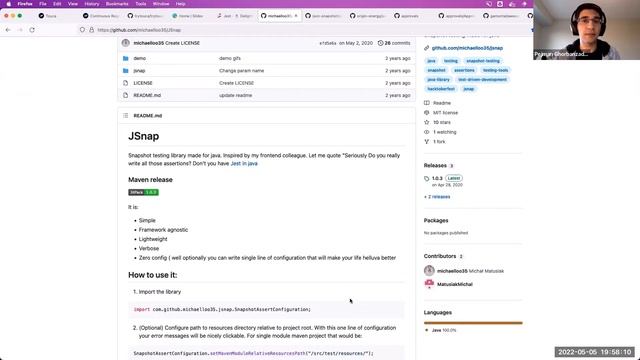This screenshot has width=640, height=360.
Task: Click the michaelloo35 contributor avatar
Action: coord(429,271)
